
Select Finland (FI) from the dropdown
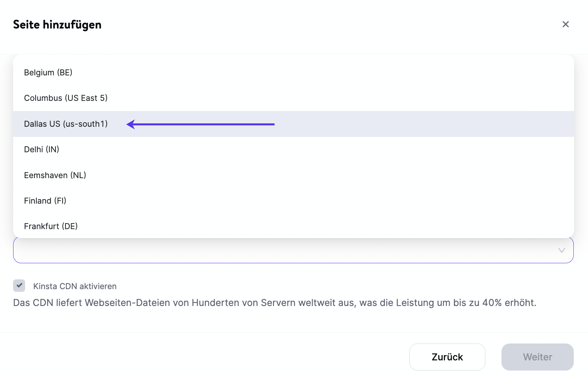pos(45,201)
